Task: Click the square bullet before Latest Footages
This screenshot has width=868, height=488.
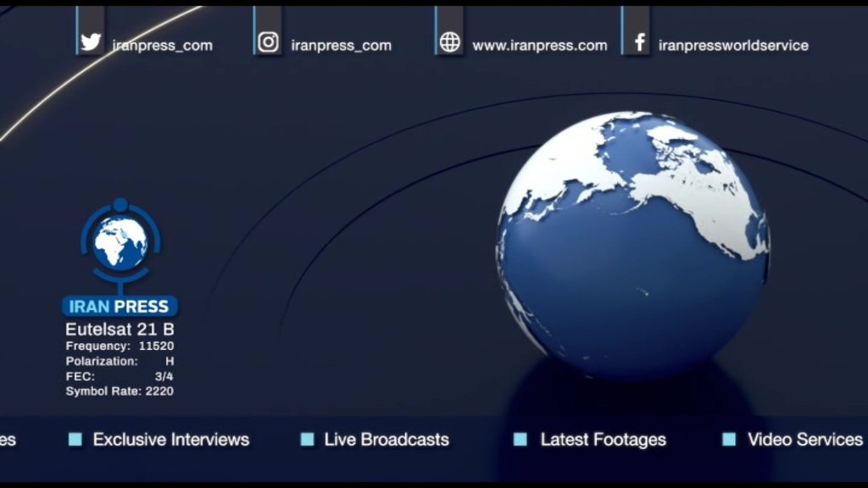Action: point(520,439)
